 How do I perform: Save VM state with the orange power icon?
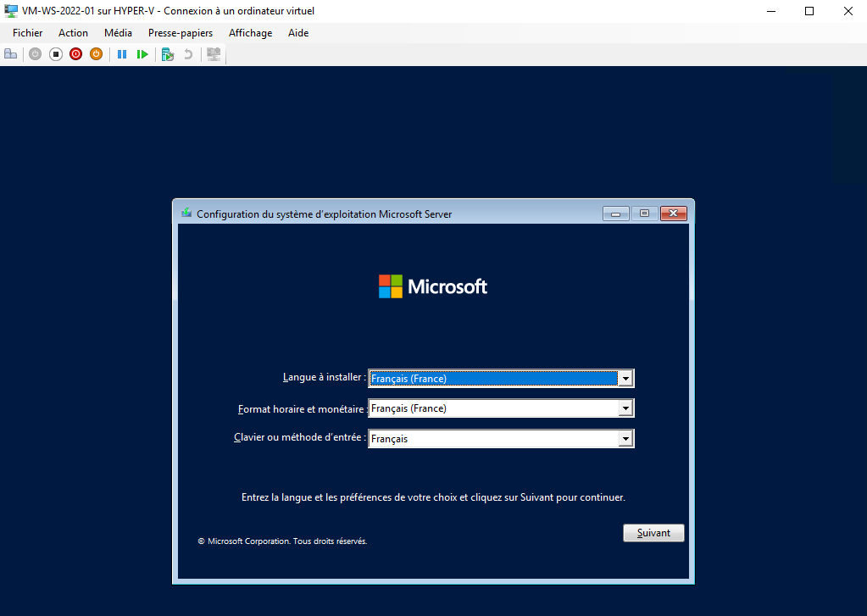pos(96,54)
